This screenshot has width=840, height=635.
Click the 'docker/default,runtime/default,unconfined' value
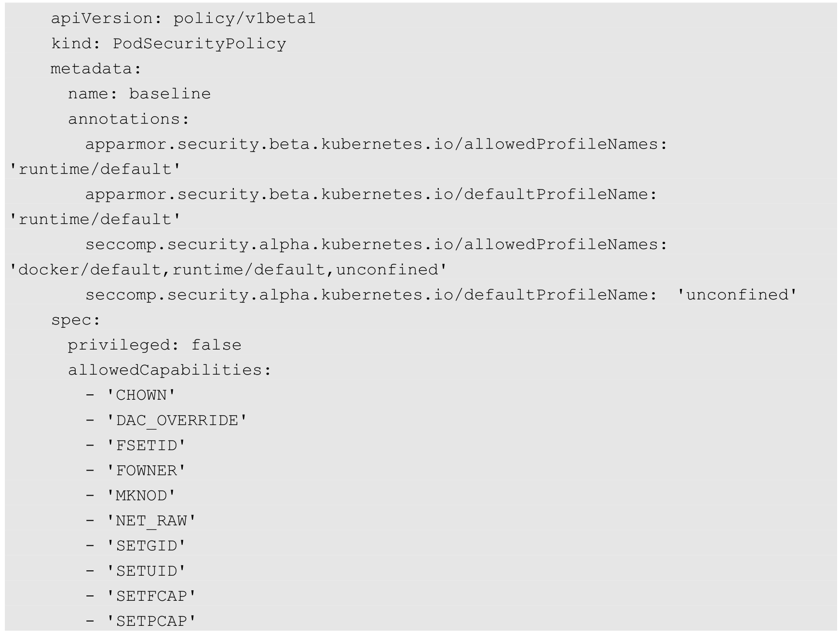coord(229,270)
